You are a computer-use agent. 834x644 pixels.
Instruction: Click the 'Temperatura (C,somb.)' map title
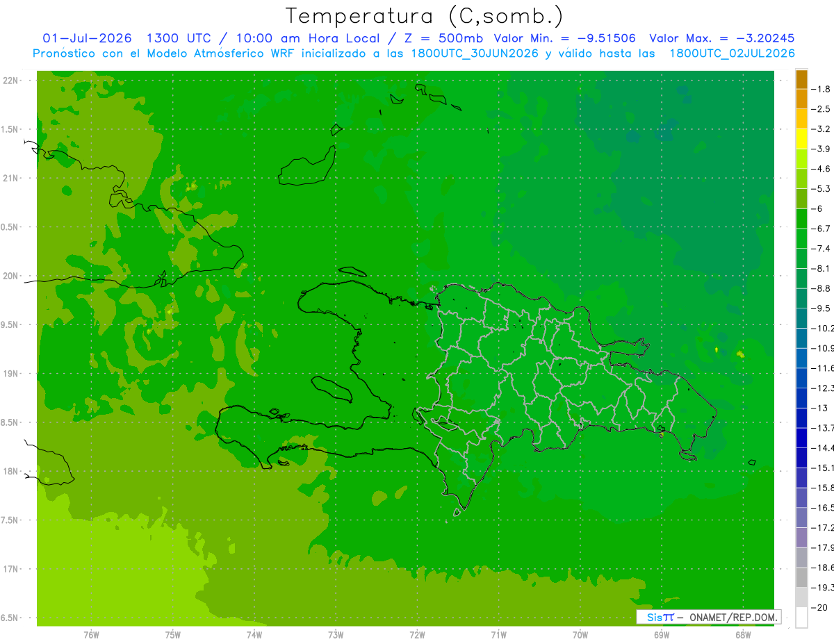pyautogui.click(x=424, y=16)
